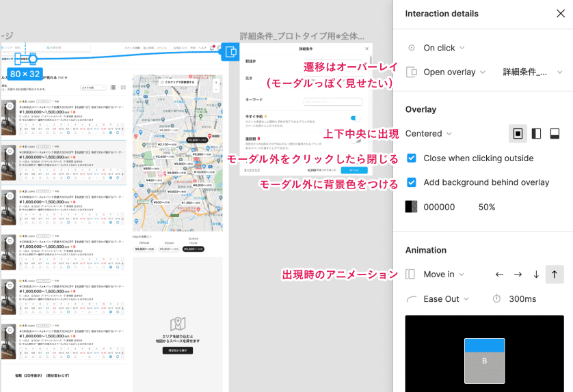Click the Overlay section heading

click(x=421, y=109)
